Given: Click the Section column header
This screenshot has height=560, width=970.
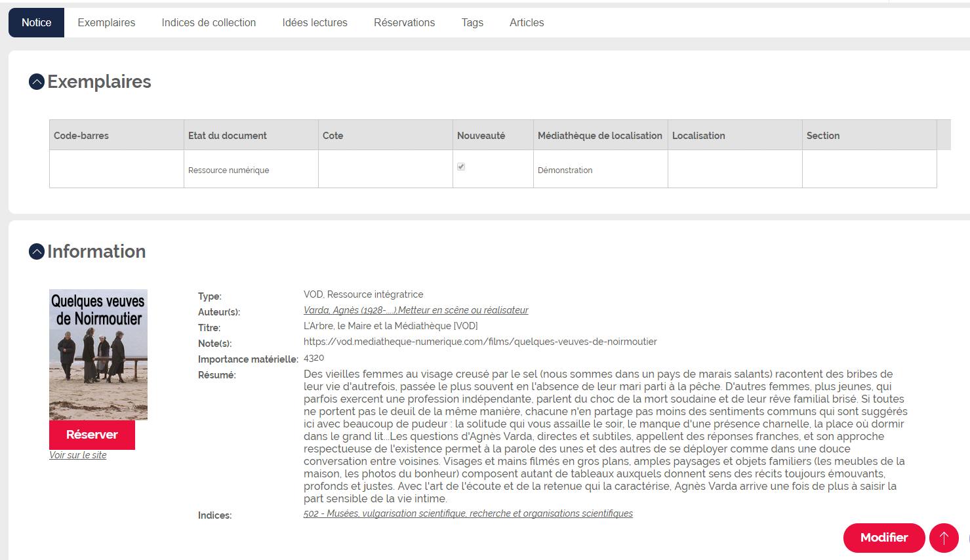Looking at the screenshot, I should coord(870,135).
